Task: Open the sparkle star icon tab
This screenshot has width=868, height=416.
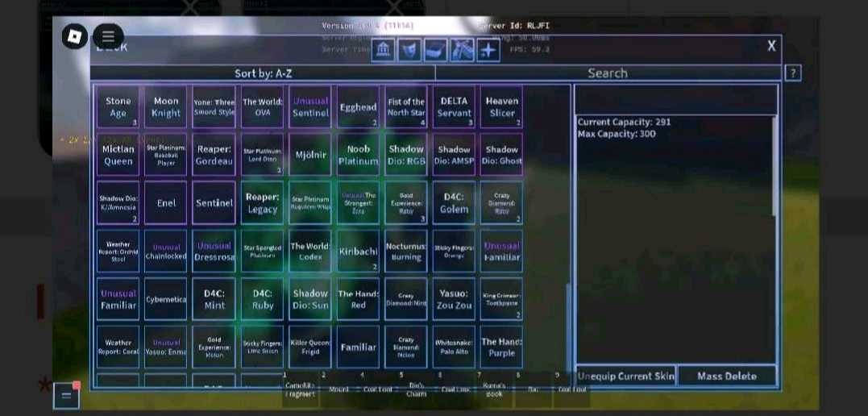Action: click(488, 51)
